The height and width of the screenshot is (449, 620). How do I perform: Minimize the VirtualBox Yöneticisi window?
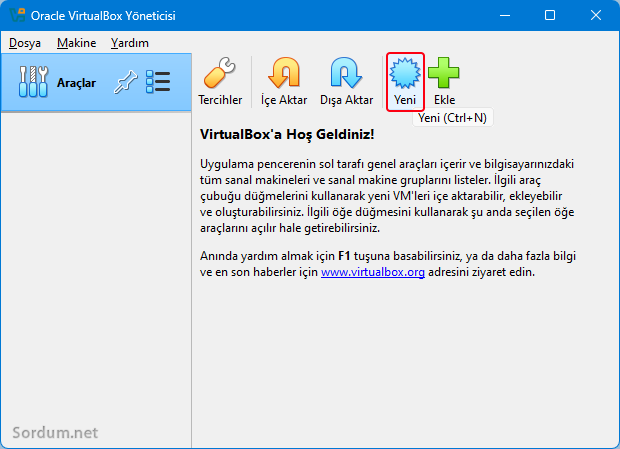click(505, 15)
